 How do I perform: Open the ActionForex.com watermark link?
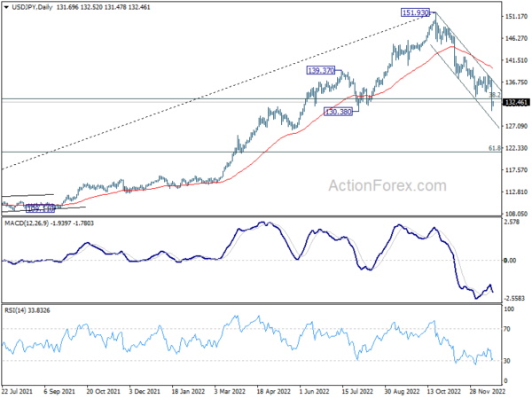click(x=385, y=185)
